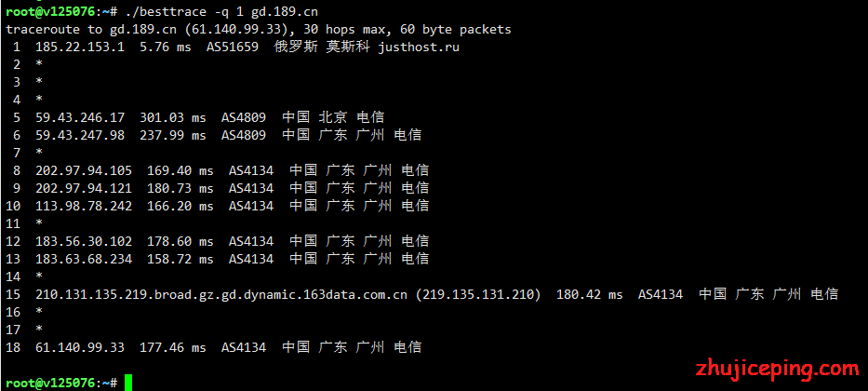Click the (219.135.131.210) address in parentheses
The height and width of the screenshot is (391, 868).
click(x=478, y=294)
